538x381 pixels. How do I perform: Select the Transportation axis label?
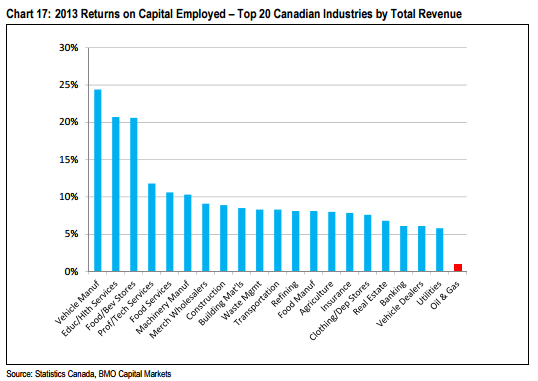(x=256, y=303)
